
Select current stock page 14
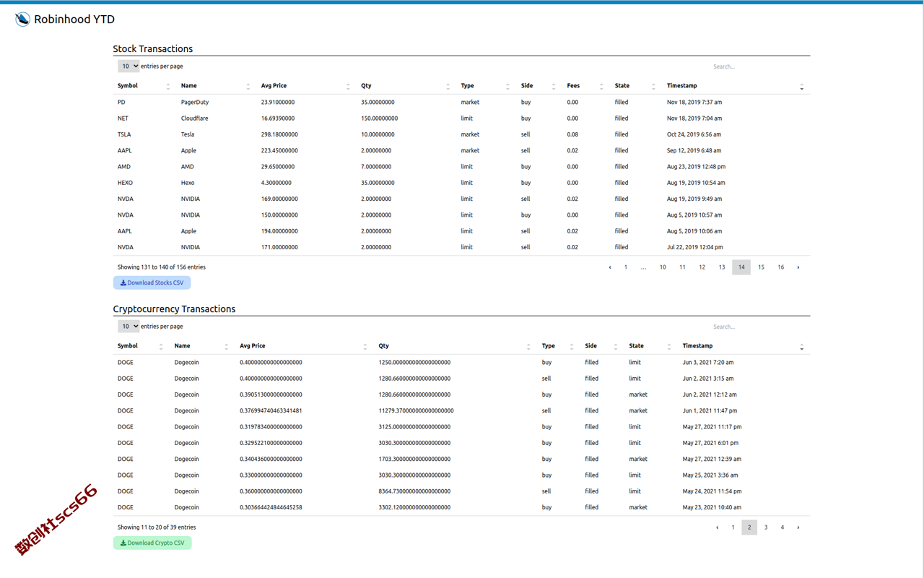741,267
